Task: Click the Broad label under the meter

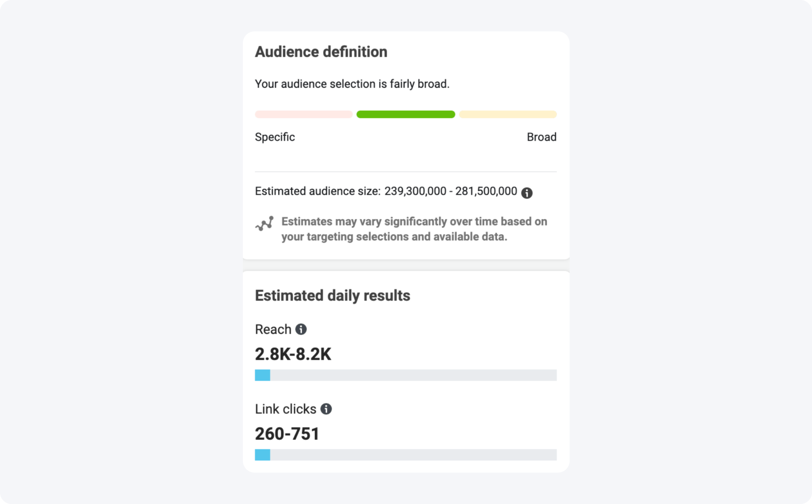Action: pos(542,137)
